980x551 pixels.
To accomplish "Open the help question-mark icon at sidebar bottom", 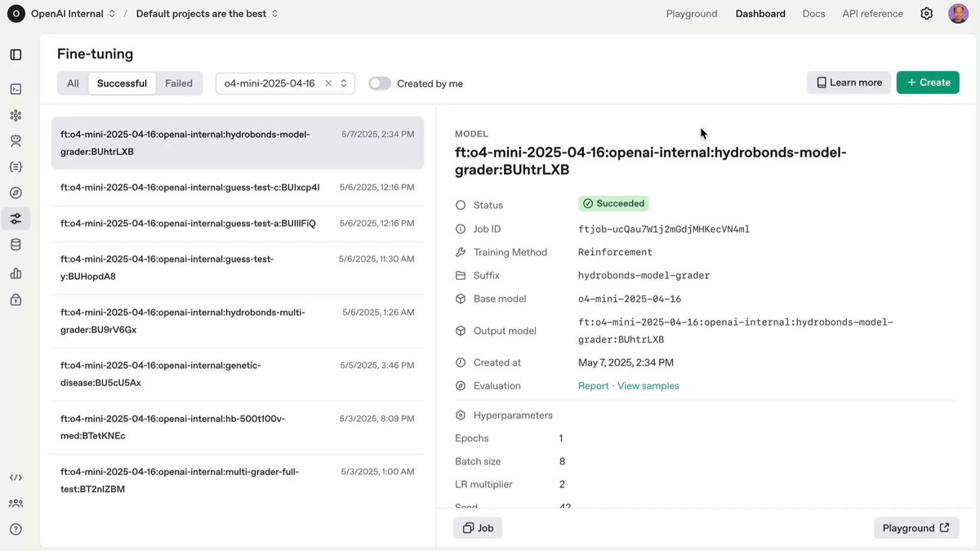I will point(15,528).
